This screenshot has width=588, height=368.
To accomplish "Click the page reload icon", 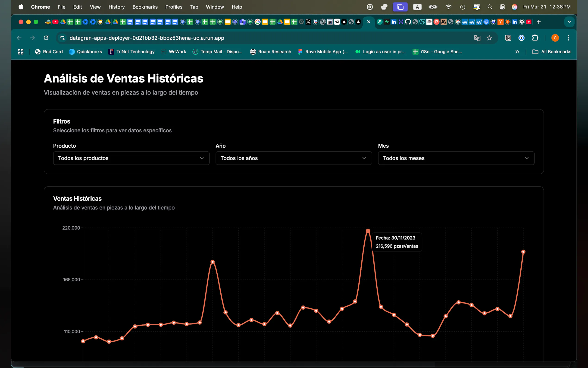I will tap(46, 38).
